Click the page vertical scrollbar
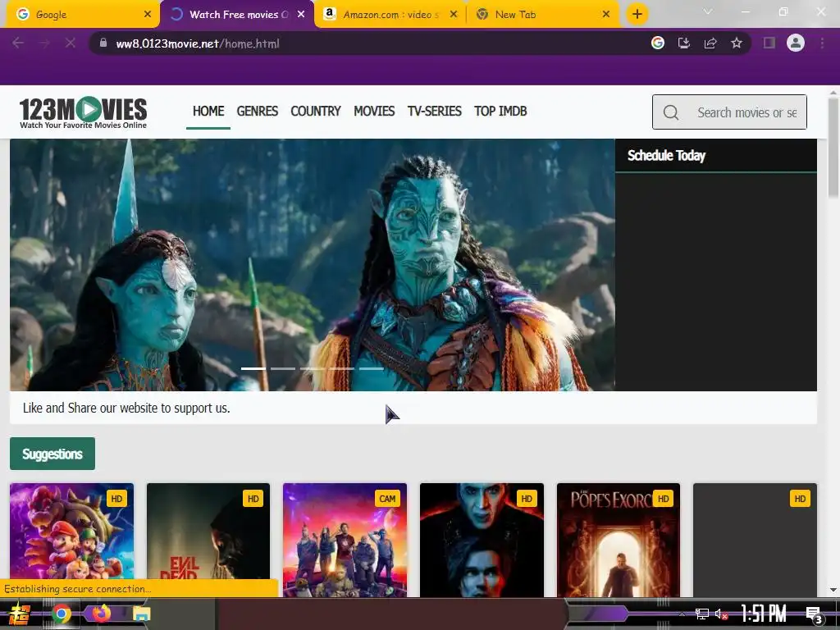The width and height of the screenshot is (840, 630). tap(833, 148)
